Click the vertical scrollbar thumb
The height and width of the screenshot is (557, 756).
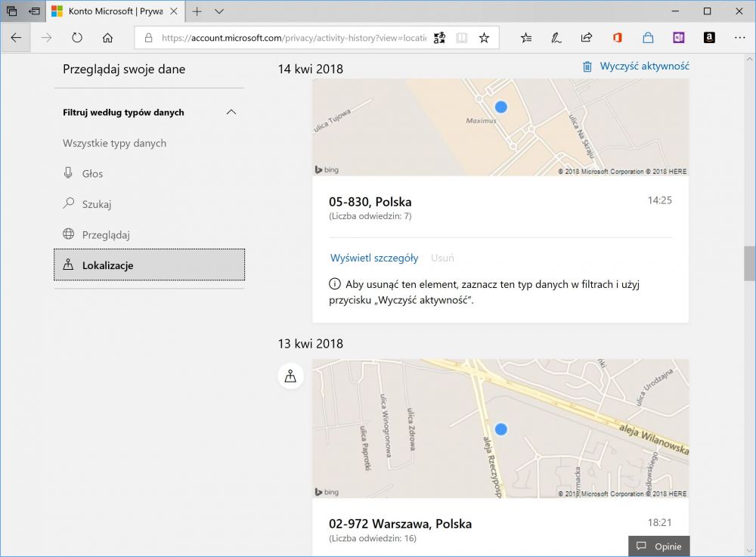click(750, 263)
